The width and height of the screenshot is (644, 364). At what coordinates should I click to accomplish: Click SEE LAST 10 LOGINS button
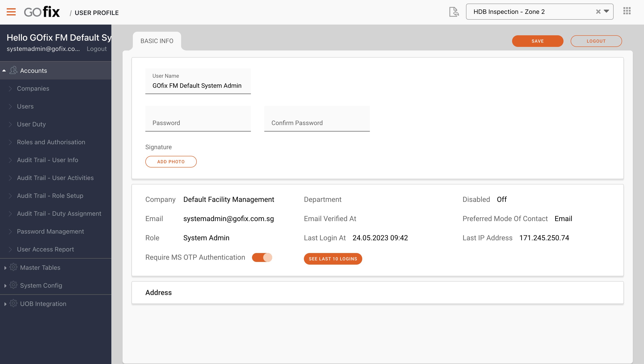333,259
